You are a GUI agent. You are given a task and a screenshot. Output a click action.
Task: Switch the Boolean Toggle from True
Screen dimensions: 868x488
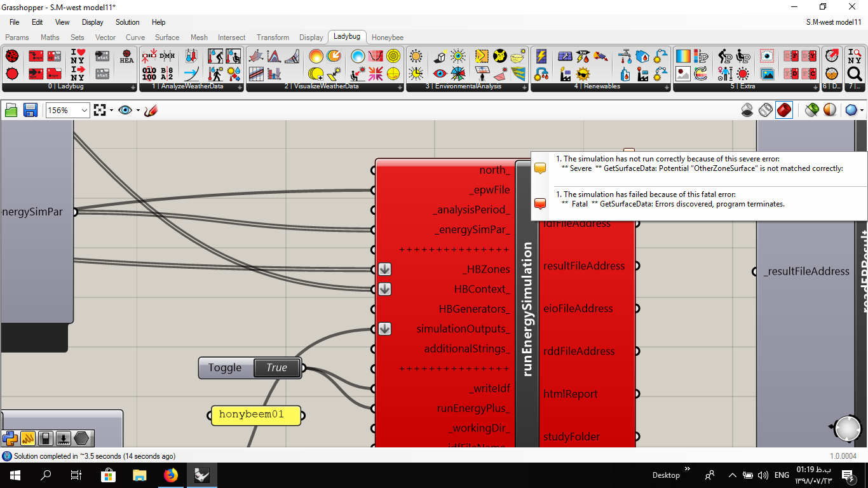click(276, 367)
